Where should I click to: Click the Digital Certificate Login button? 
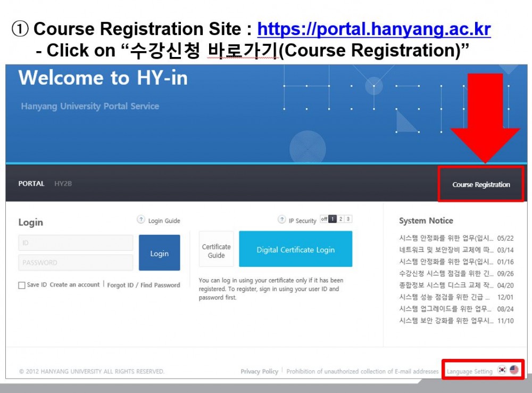coord(295,249)
